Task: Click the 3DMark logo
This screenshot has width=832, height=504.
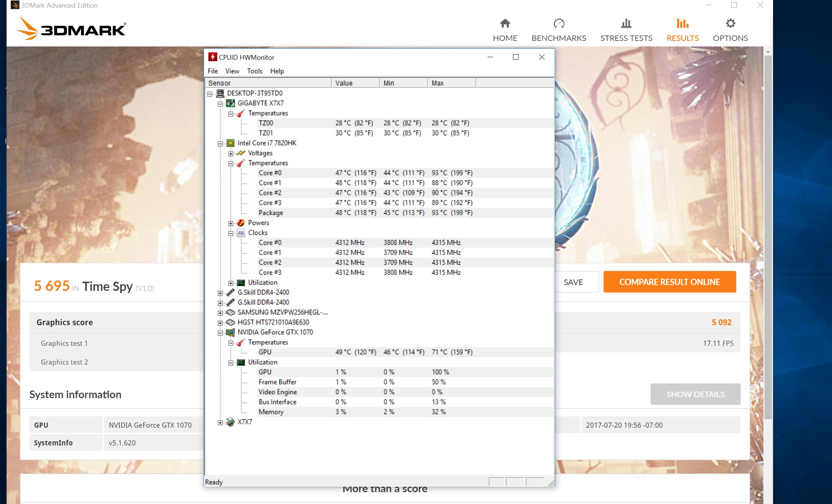Action: (71, 28)
